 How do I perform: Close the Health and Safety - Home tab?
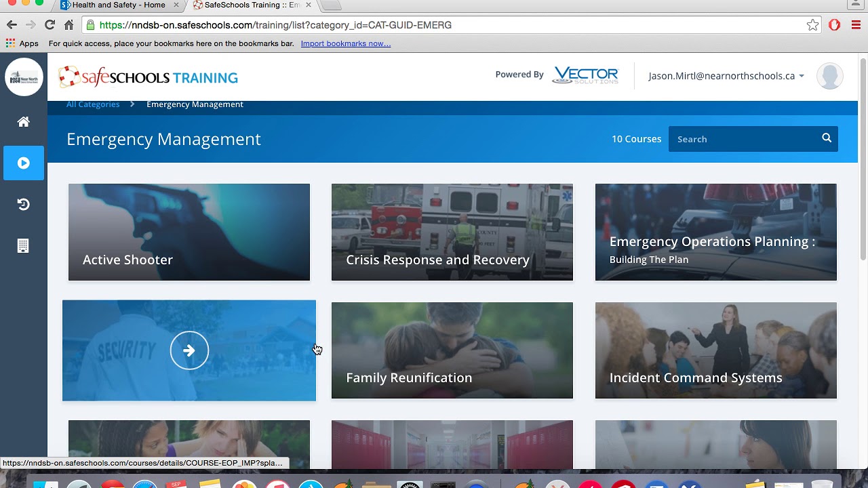click(x=176, y=5)
